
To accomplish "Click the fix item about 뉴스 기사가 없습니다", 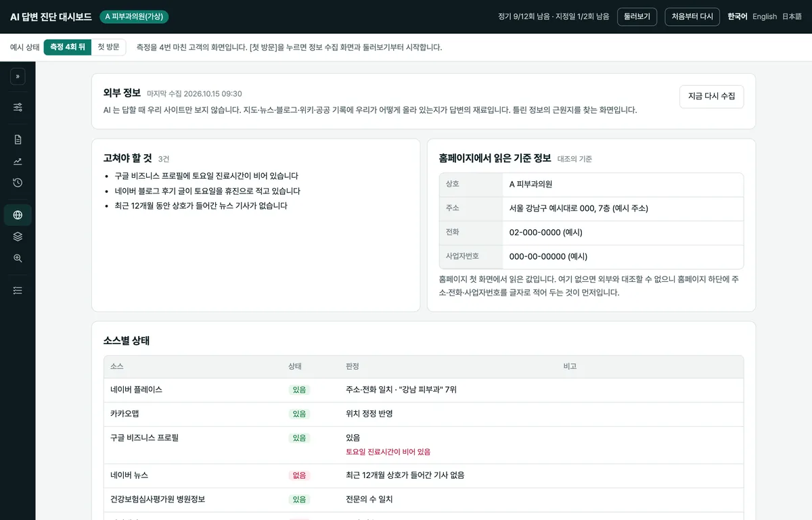I will (x=201, y=206).
